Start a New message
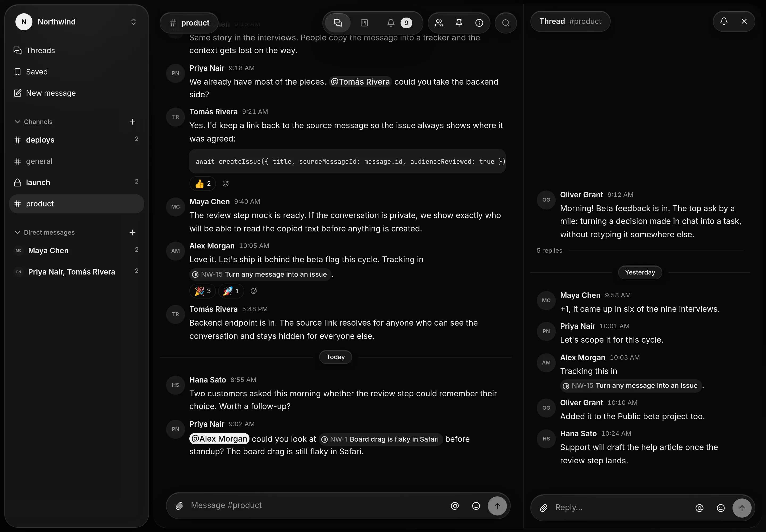Image resolution: width=766 pixels, height=532 pixels. point(76,93)
